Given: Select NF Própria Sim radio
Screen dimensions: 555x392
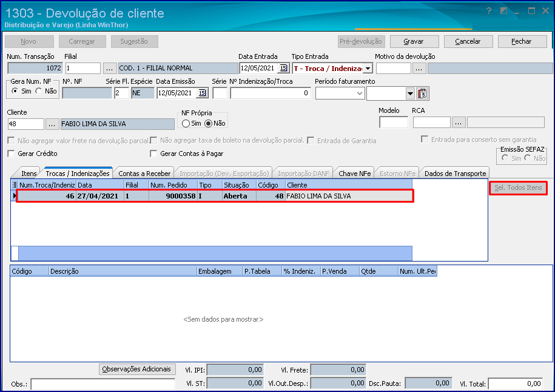Looking at the screenshot, I should [186, 124].
